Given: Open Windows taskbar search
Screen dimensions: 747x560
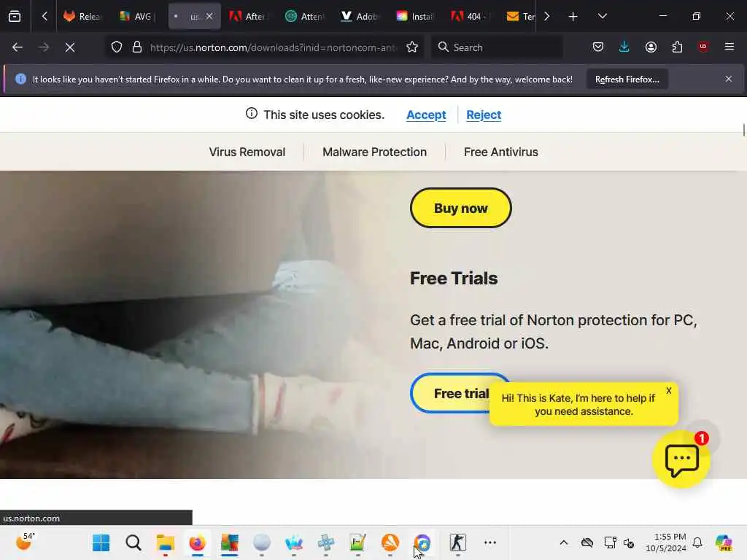Looking at the screenshot, I should click(x=133, y=542).
